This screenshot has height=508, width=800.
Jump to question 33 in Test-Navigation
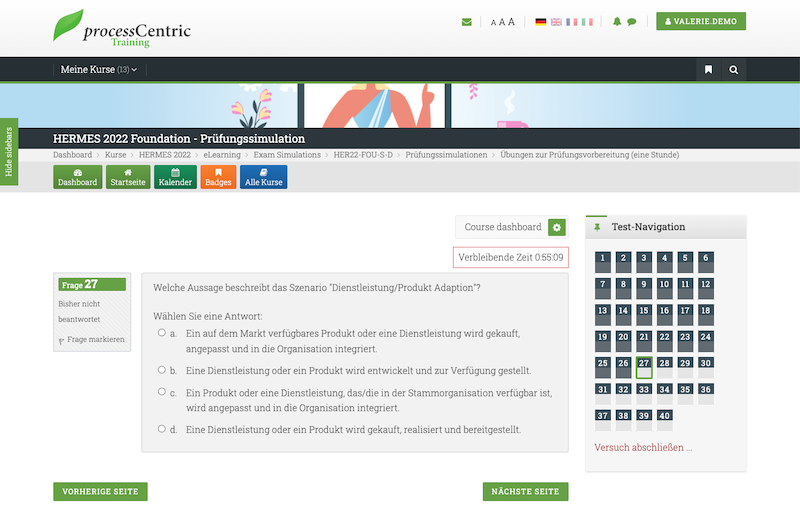pos(644,394)
